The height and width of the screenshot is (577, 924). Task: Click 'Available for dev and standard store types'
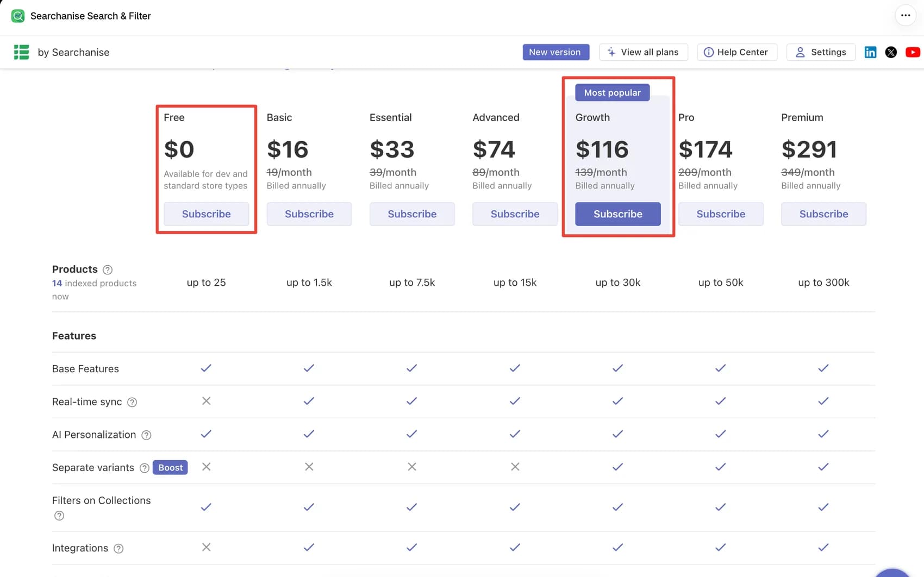pyautogui.click(x=205, y=180)
